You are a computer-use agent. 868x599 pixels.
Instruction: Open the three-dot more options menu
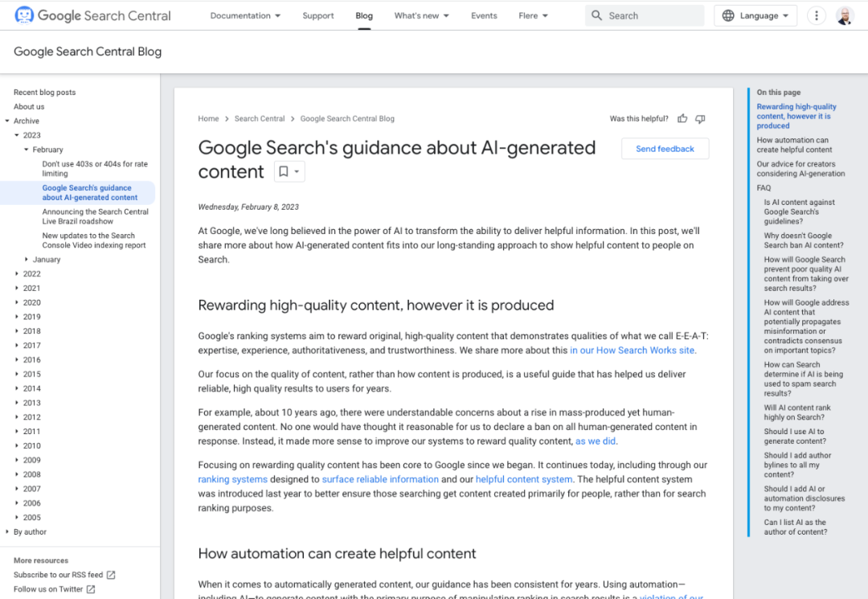click(817, 15)
